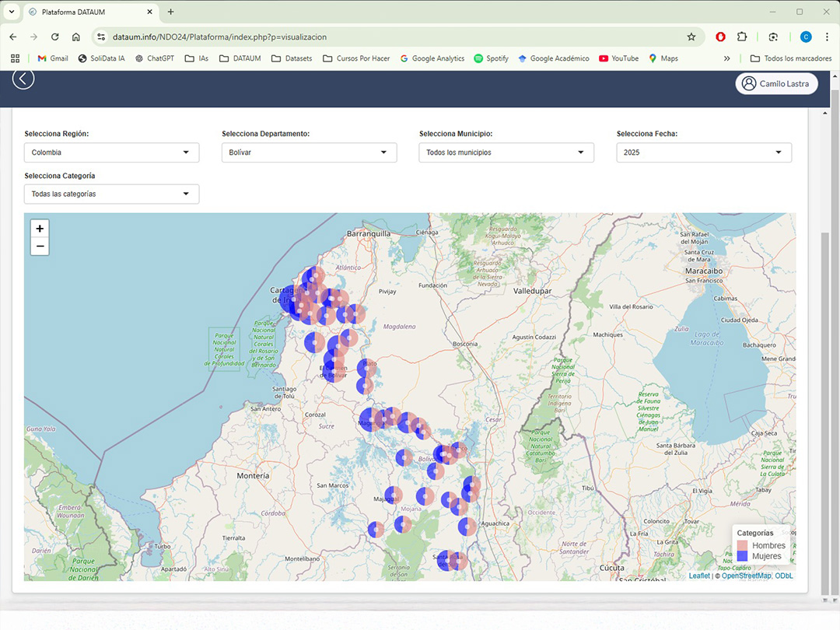Go to browser home page
The image size is (840, 630).
(75, 37)
